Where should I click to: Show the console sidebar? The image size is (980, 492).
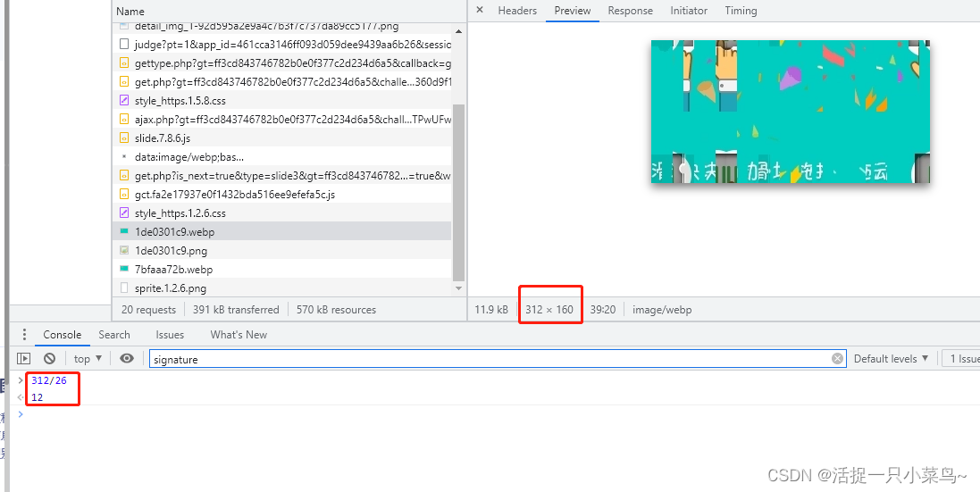coord(24,358)
